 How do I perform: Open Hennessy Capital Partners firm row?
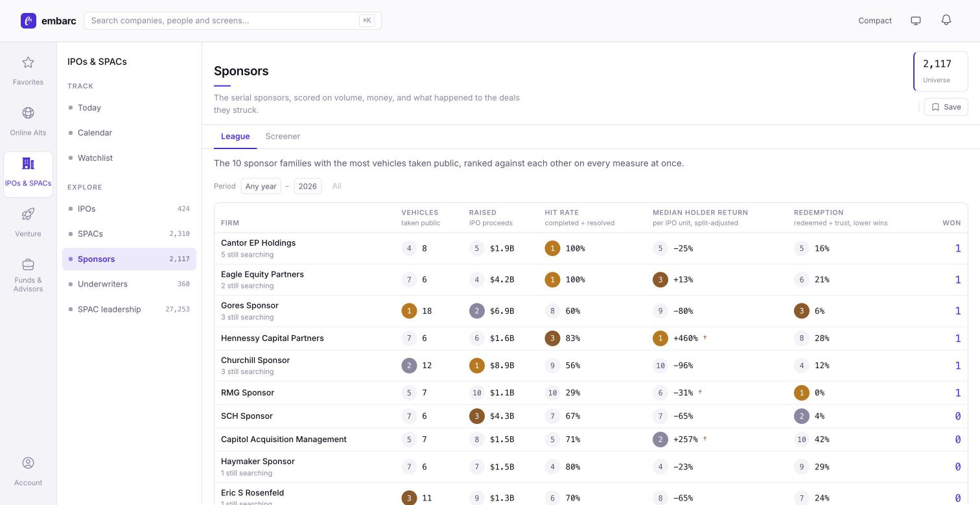(x=590, y=338)
